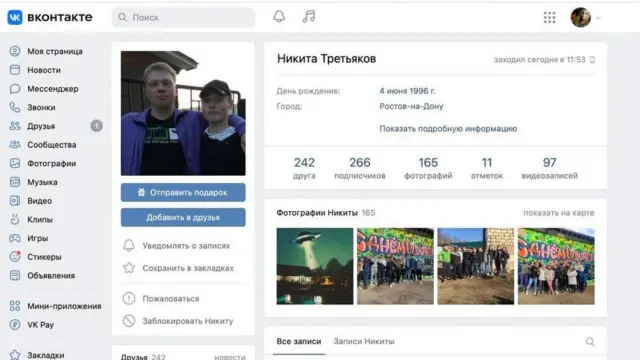Click Отправить подарок button
640x360 pixels.
tap(183, 193)
